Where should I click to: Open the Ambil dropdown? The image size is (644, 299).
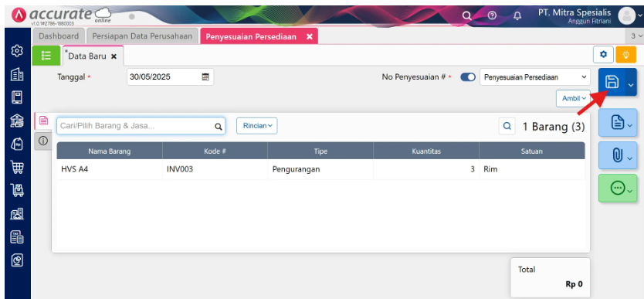point(573,99)
